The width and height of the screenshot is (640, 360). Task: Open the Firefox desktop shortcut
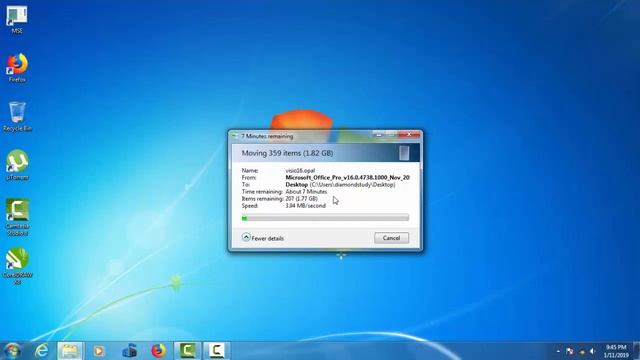[17, 68]
